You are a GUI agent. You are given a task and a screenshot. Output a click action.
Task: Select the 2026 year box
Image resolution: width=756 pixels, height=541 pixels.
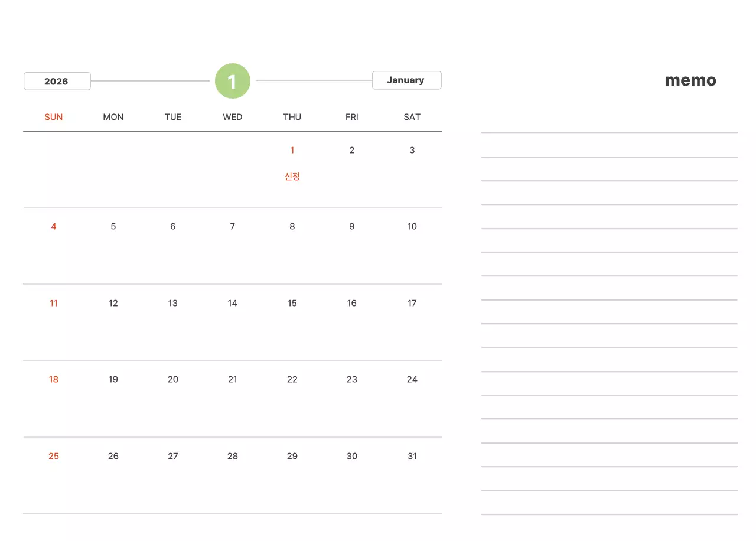click(x=57, y=82)
